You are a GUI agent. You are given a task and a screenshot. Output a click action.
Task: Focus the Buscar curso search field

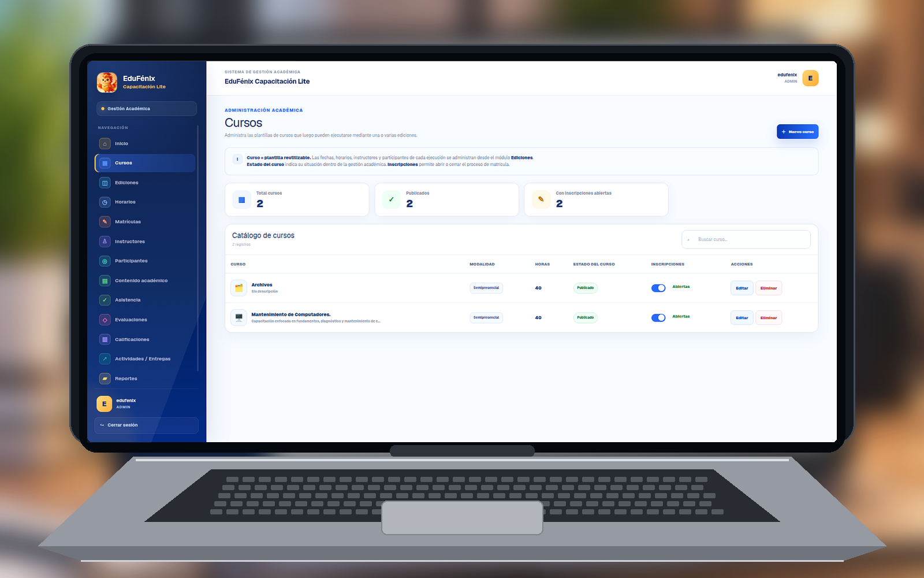746,239
